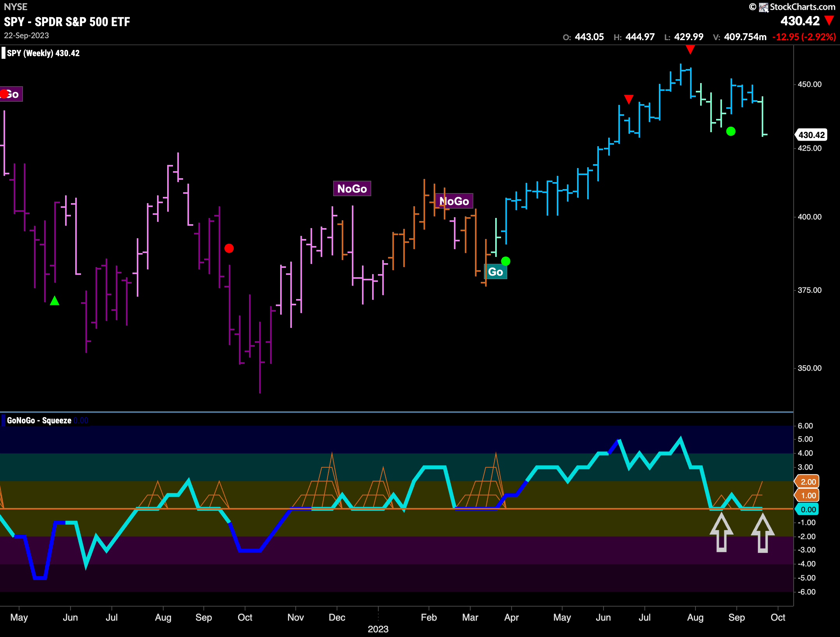Click the volume value 409.754m
Viewport: 840px width, 637px height.
coord(745,37)
